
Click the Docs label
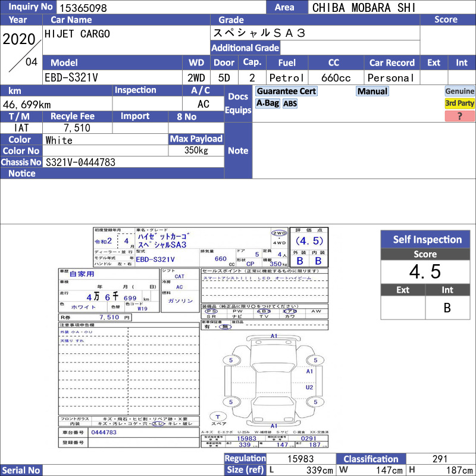[x=238, y=96]
